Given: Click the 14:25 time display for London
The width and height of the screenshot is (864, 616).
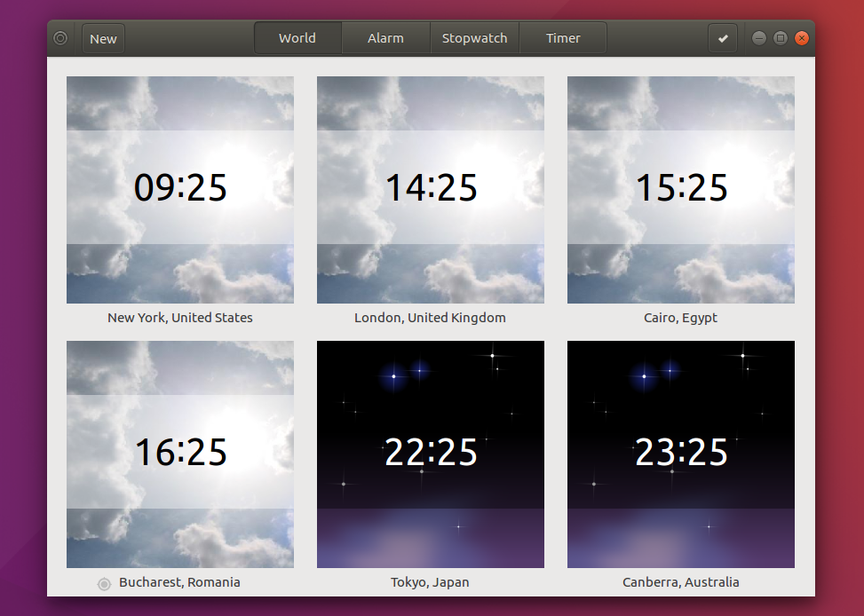Looking at the screenshot, I should pos(430,188).
